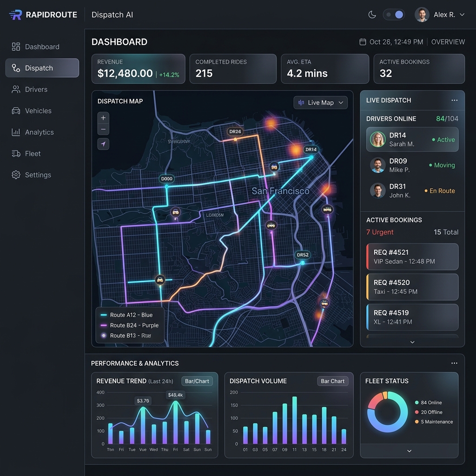The image size is (476, 476).
Task: Open Live Dispatch more options menu
Action: click(x=455, y=100)
